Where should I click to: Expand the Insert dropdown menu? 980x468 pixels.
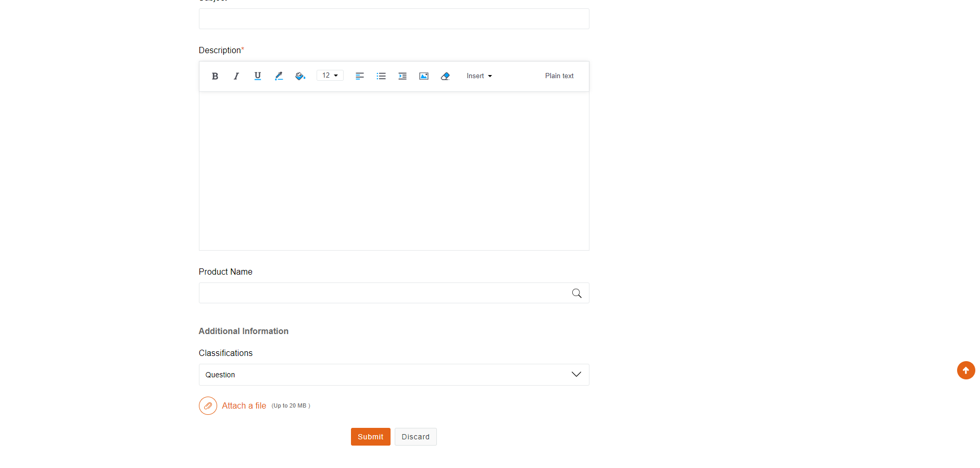tap(479, 76)
